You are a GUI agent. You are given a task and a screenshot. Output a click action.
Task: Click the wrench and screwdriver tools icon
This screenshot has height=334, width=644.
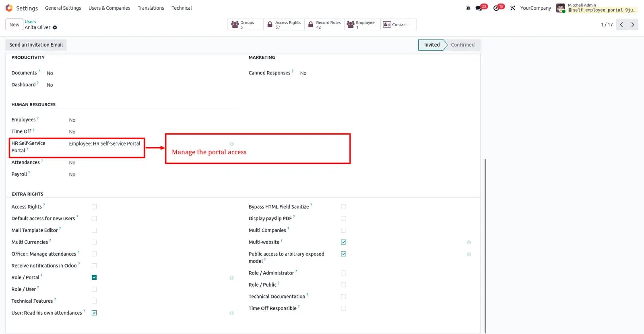tap(513, 8)
